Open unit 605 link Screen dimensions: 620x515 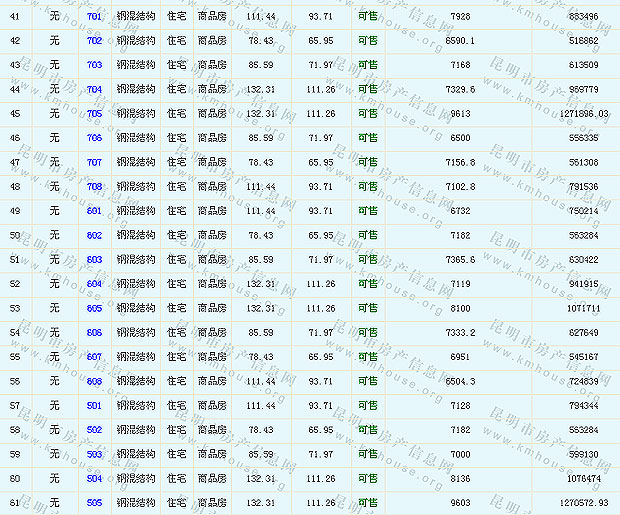(x=94, y=308)
